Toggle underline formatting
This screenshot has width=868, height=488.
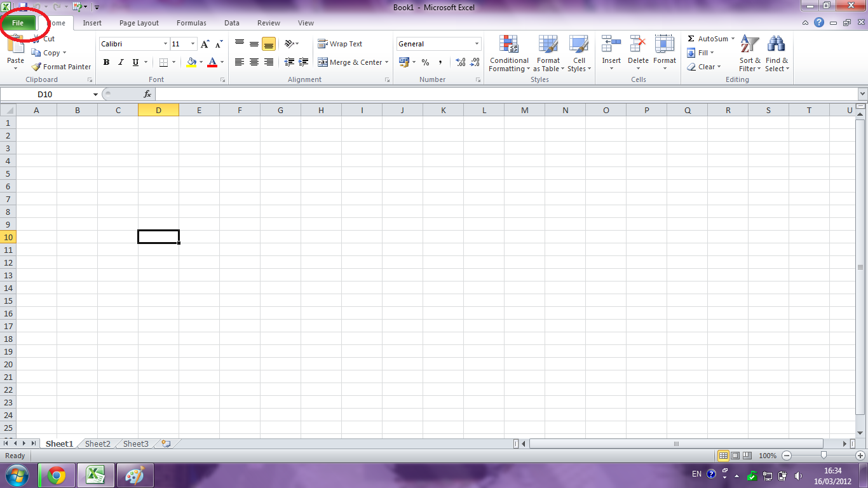[x=135, y=62]
